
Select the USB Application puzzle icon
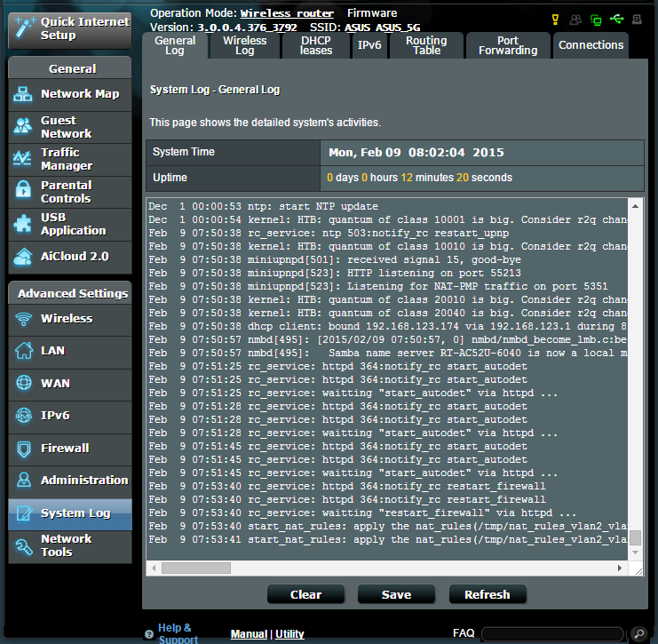click(x=23, y=223)
